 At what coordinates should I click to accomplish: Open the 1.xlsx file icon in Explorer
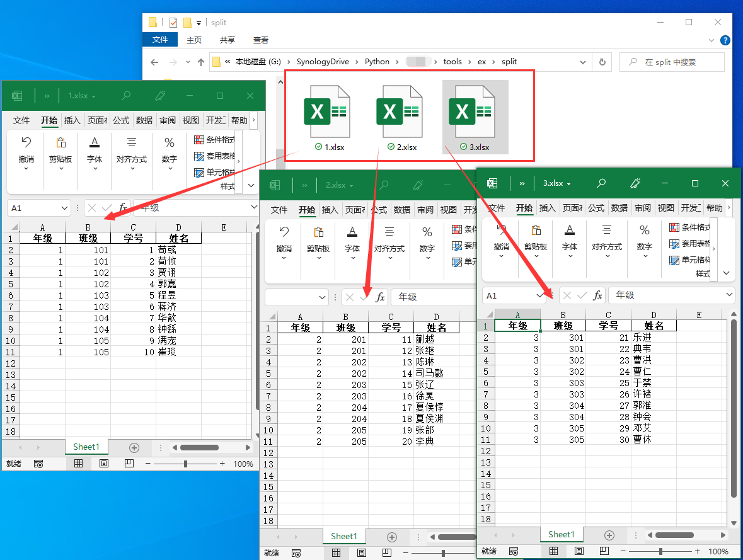[326, 113]
